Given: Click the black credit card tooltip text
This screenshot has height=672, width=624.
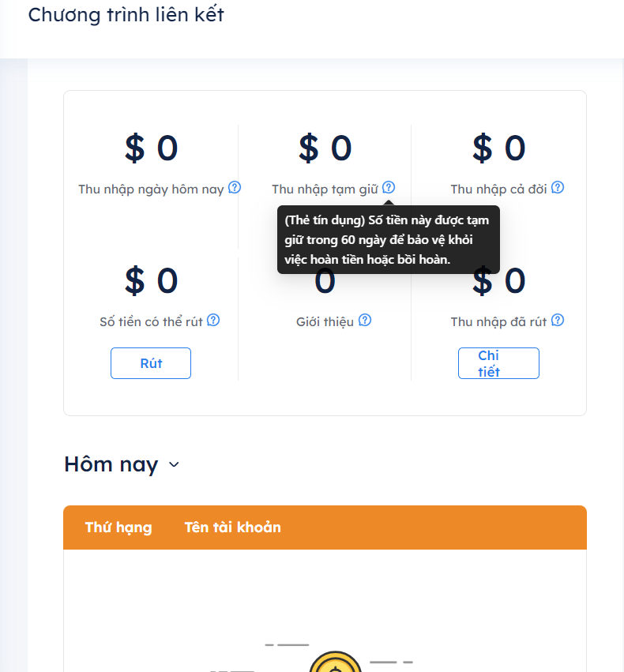Looking at the screenshot, I should 387,240.
